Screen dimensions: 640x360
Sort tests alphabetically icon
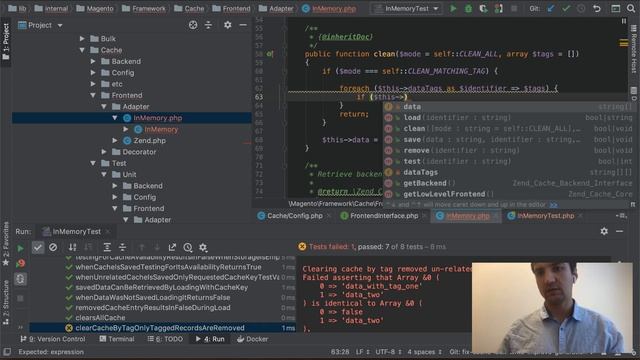click(73, 247)
